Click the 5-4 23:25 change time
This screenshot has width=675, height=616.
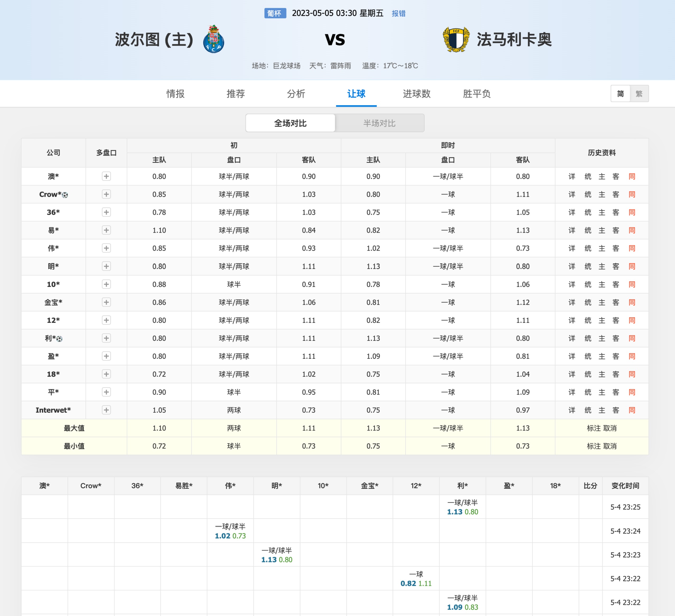click(625, 507)
